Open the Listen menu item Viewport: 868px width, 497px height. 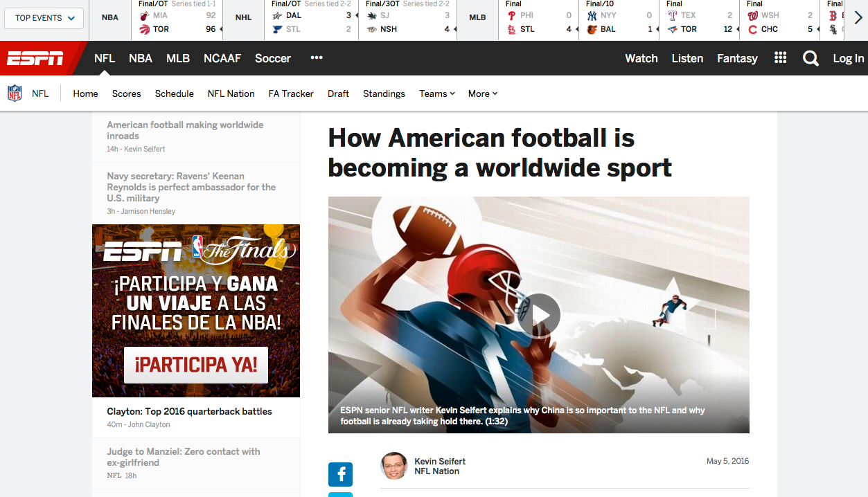click(687, 58)
